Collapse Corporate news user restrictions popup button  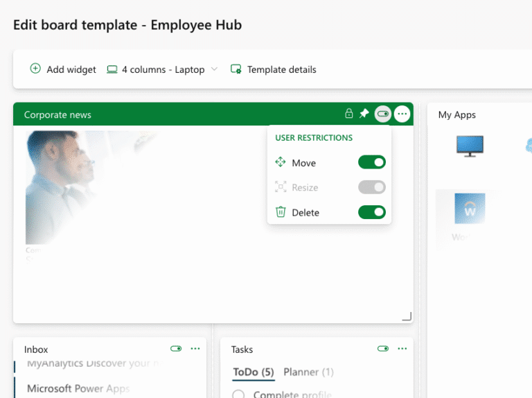pos(383,114)
